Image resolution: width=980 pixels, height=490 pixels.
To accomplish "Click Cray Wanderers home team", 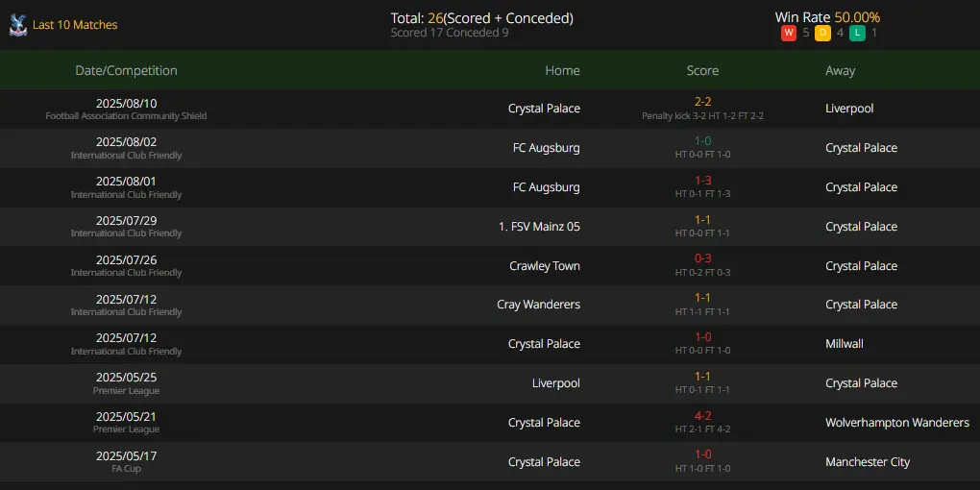I will 539,305.
